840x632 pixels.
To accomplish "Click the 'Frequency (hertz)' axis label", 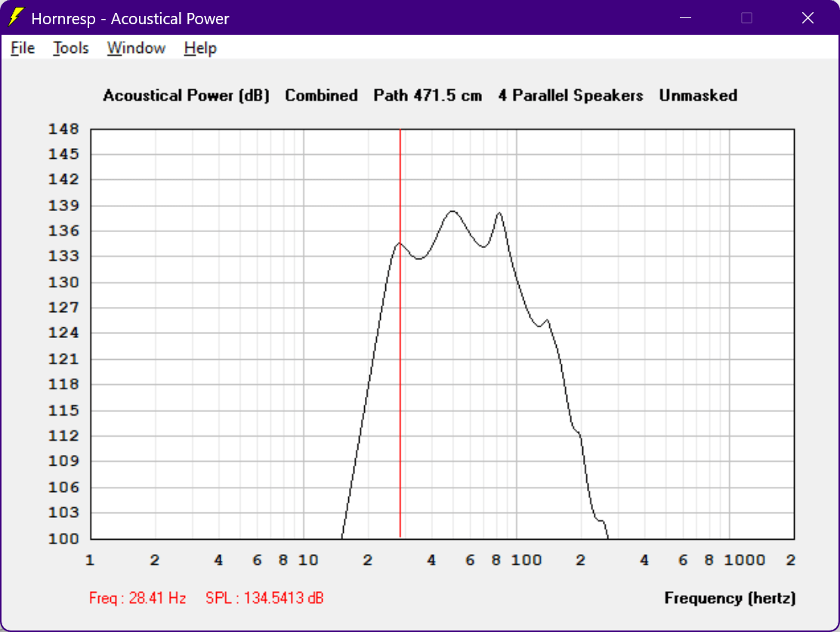I will pos(730,598).
